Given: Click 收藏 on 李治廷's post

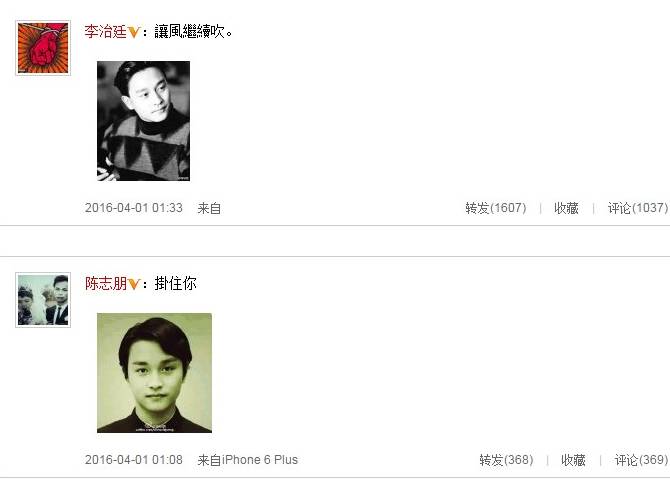Looking at the screenshot, I should [x=566, y=208].
